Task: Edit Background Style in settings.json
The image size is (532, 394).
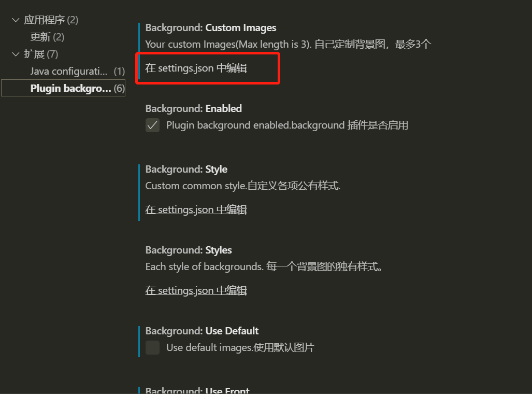Action: (196, 209)
